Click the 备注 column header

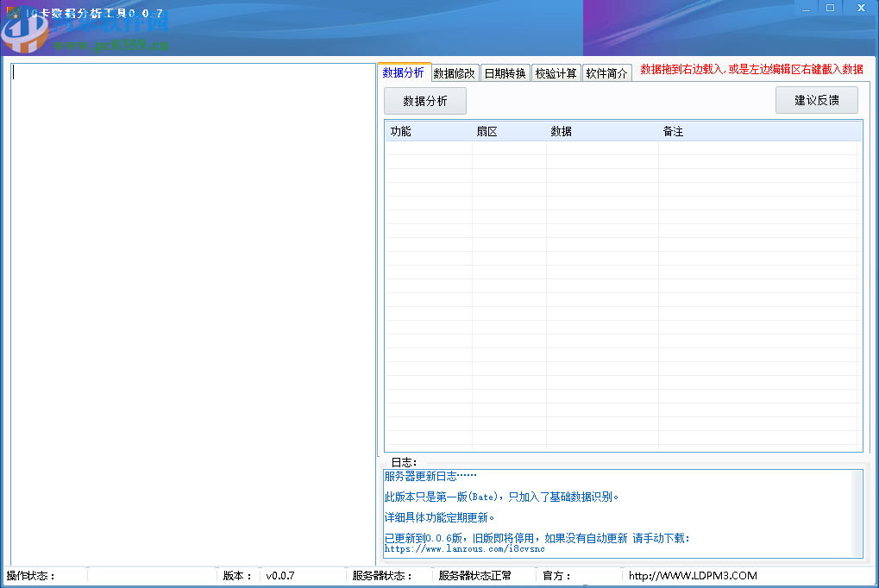click(x=674, y=131)
